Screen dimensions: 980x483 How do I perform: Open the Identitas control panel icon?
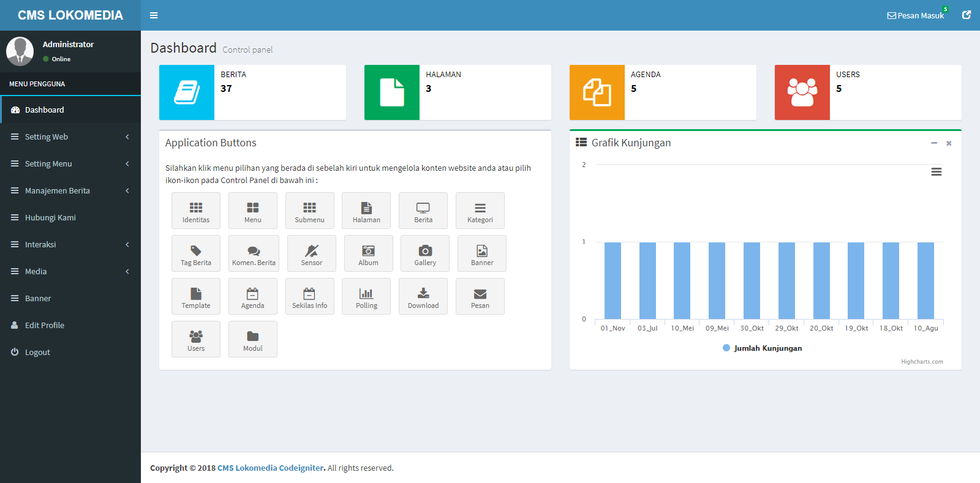[196, 211]
